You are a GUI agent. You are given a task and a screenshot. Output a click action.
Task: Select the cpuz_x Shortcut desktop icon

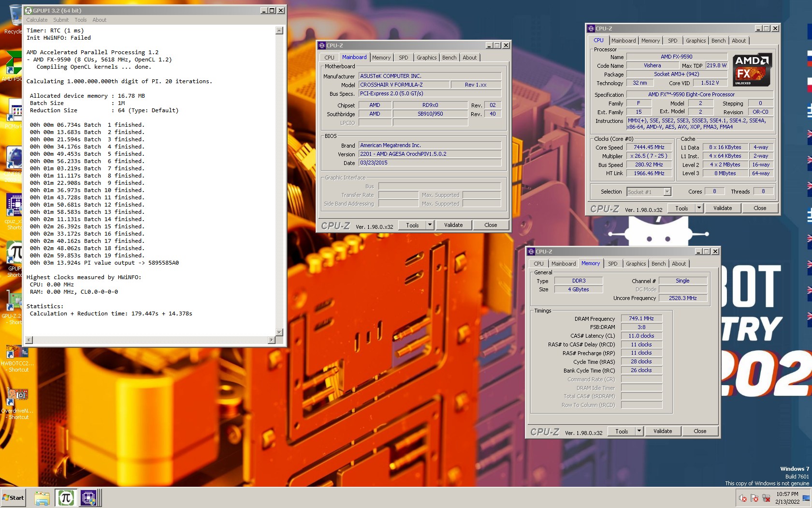click(x=14, y=211)
